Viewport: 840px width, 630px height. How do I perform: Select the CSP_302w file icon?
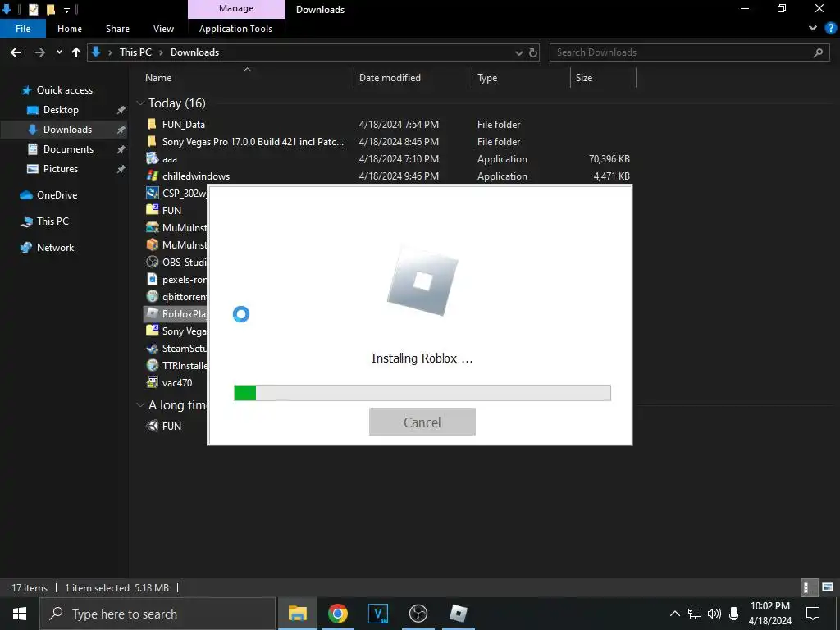(152, 193)
